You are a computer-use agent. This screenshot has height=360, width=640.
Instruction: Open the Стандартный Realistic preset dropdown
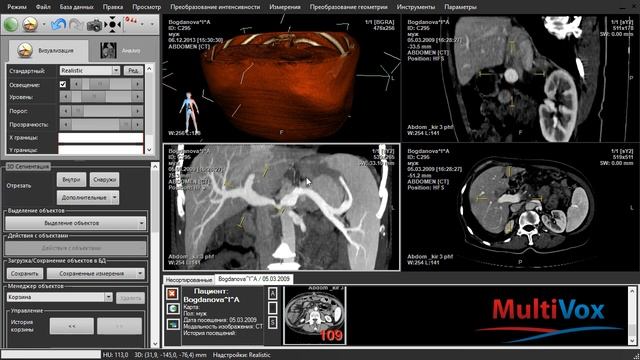[x=116, y=71]
